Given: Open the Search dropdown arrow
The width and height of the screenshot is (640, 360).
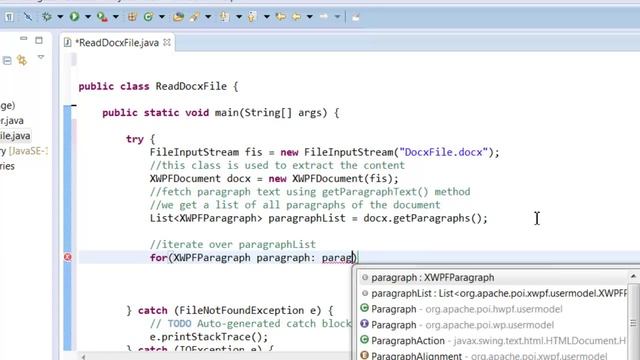Looking at the screenshot, I should pos(208,17).
